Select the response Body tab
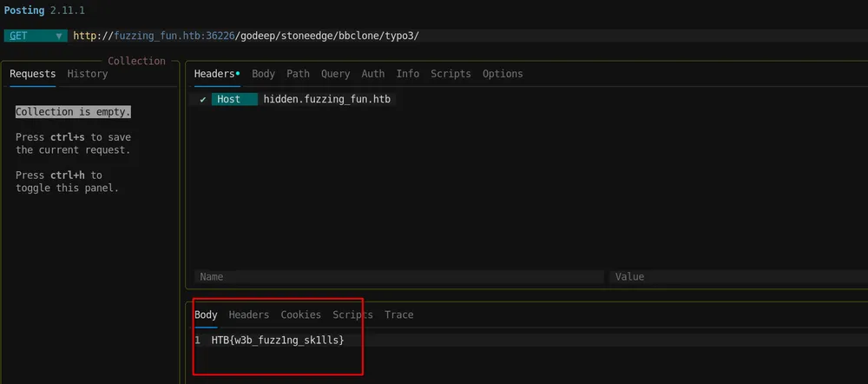This screenshot has width=868, height=384. click(x=206, y=314)
